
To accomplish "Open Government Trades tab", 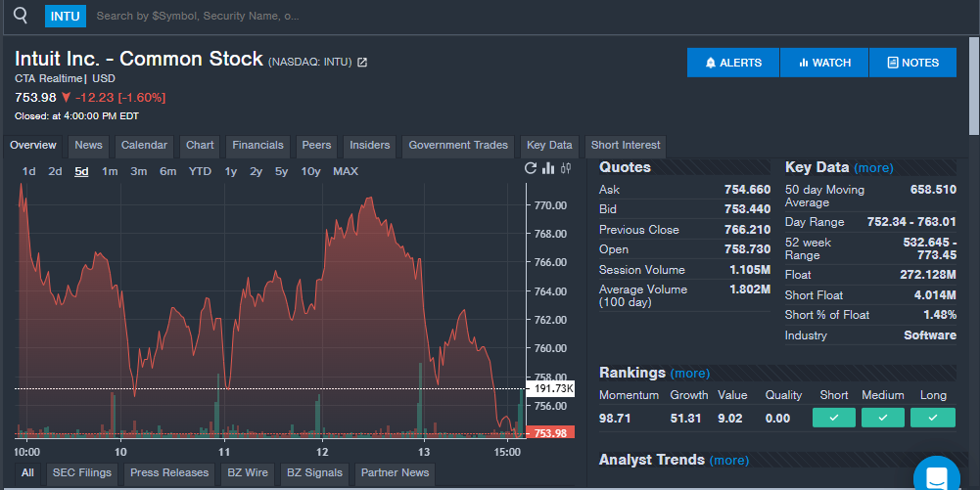I will pyautogui.click(x=458, y=146).
